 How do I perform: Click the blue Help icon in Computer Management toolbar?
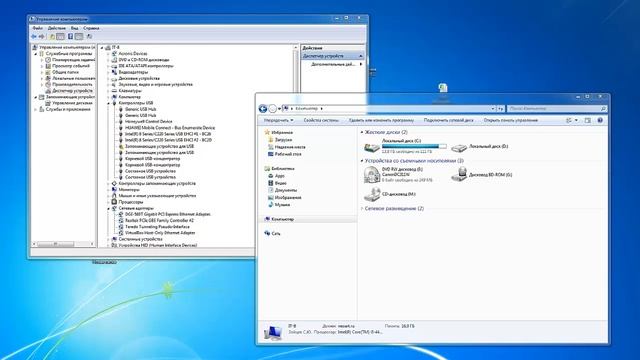pos(70,37)
